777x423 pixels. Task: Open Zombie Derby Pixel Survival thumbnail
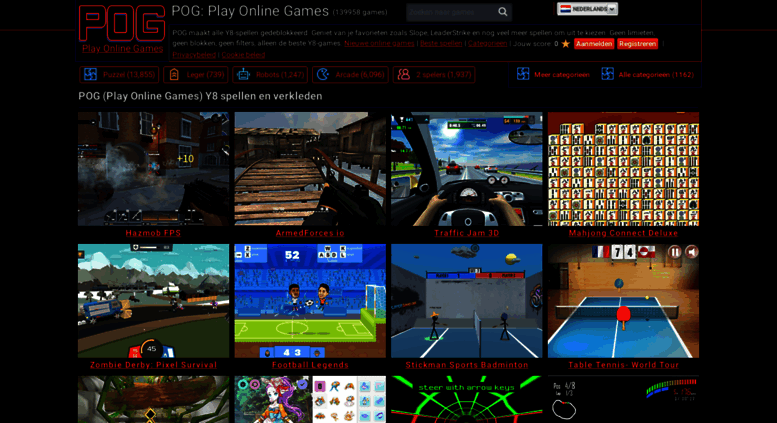[x=154, y=301]
